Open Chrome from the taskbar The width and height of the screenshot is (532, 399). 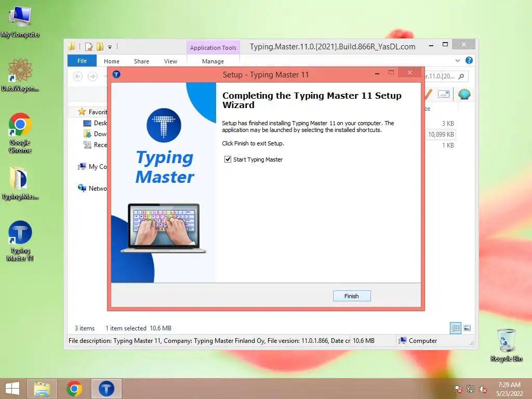click(74, 389)
